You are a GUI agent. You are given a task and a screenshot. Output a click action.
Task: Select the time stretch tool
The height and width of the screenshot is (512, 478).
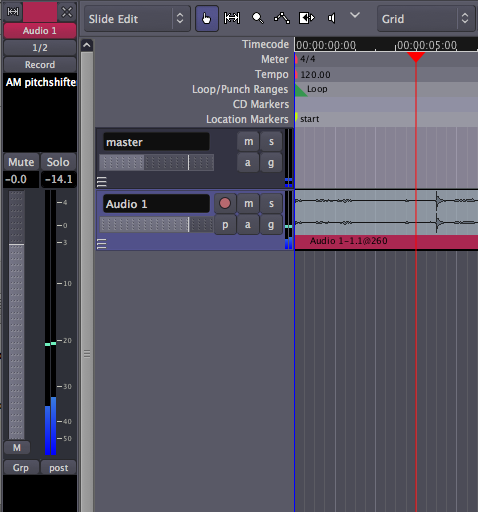pyautogui.click(x=306, y=18)
